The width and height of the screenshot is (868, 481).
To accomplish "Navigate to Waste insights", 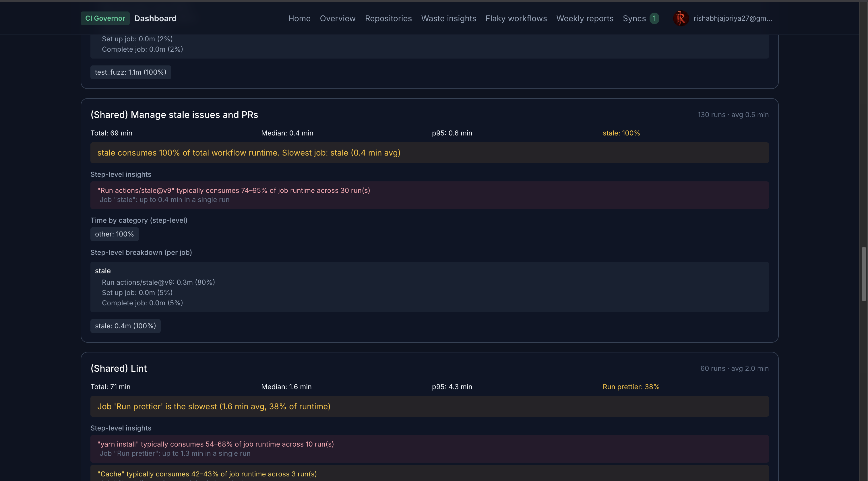I will 448,18.
